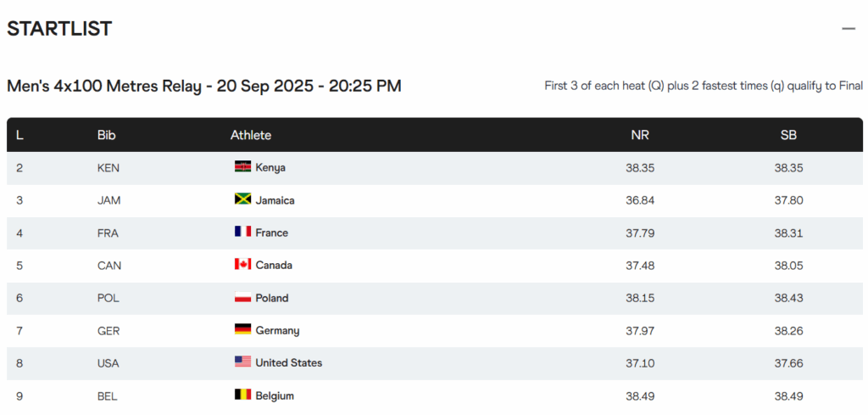Image resolution: width=868 pixels, height=415 pixels.
Task: Click the Canada flag icon
Action: tap(242, 265)
